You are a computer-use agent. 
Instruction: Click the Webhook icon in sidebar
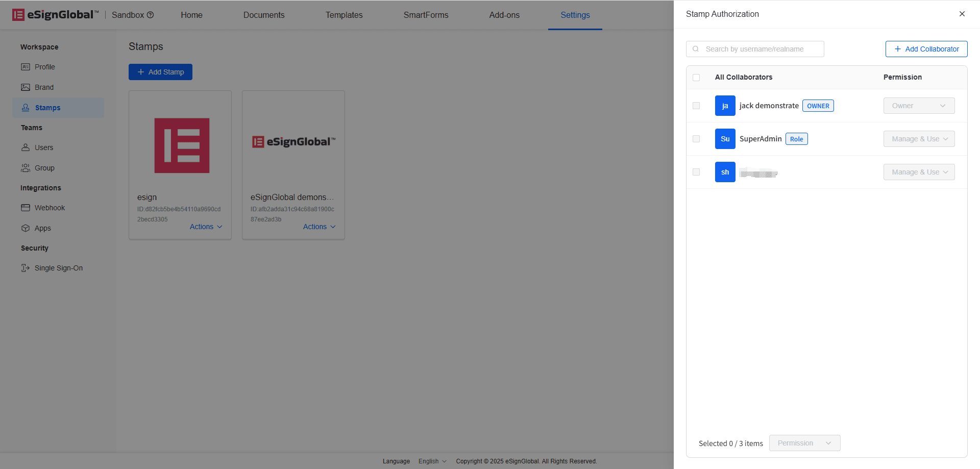(x=26, y=208)
